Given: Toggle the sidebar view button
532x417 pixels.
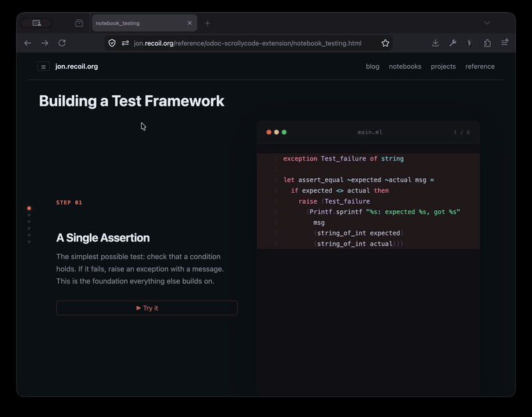Looking at the screenshot, I should click(x=37, y=23).
